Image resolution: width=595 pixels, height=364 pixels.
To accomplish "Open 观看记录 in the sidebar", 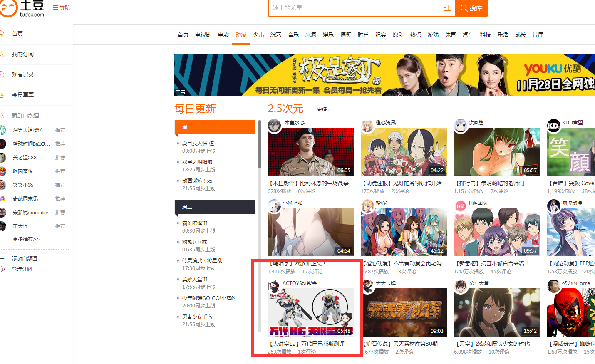I will click(x=22, y=74).
